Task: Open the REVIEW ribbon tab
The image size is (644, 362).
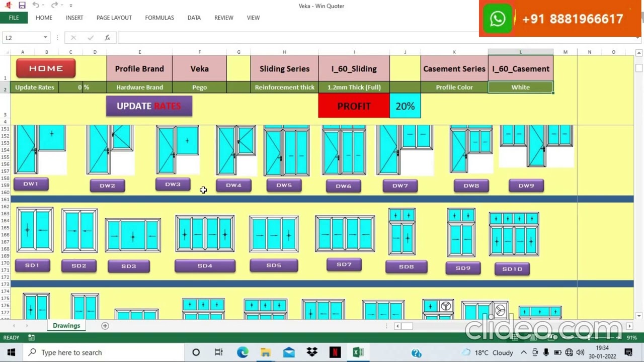Action: [224, 18]
